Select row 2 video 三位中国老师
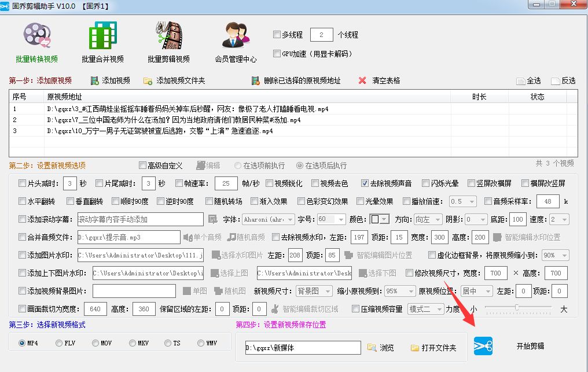 pyautogui.click(x=293, y=120)
